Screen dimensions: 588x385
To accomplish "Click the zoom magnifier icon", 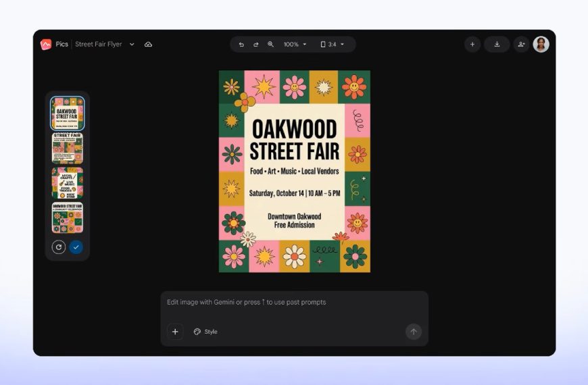I will pos(270,44).
